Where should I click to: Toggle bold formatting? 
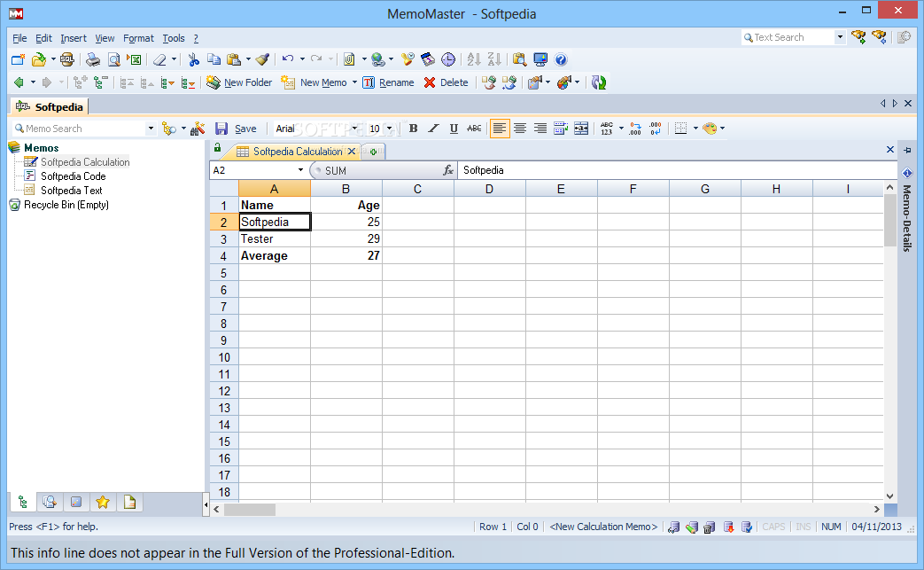click(414, 129)
